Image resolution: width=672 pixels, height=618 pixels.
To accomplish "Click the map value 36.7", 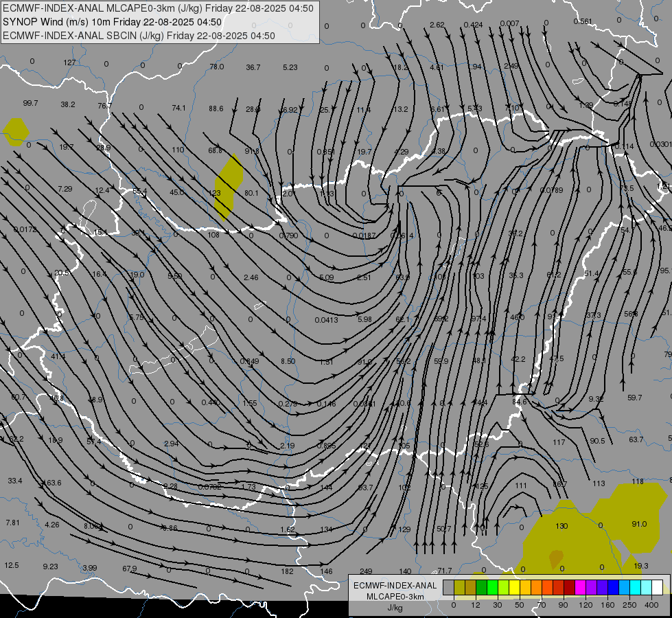I will click(x=253, y=67).
